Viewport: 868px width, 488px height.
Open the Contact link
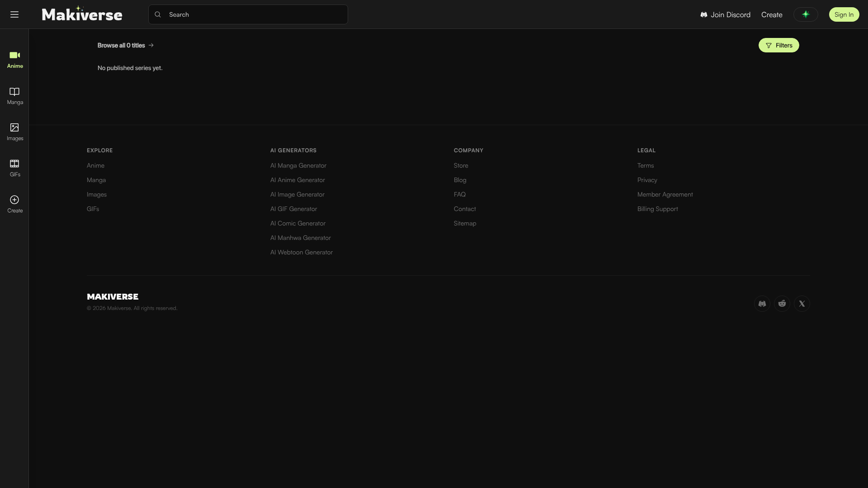click(x=465, y=209)
